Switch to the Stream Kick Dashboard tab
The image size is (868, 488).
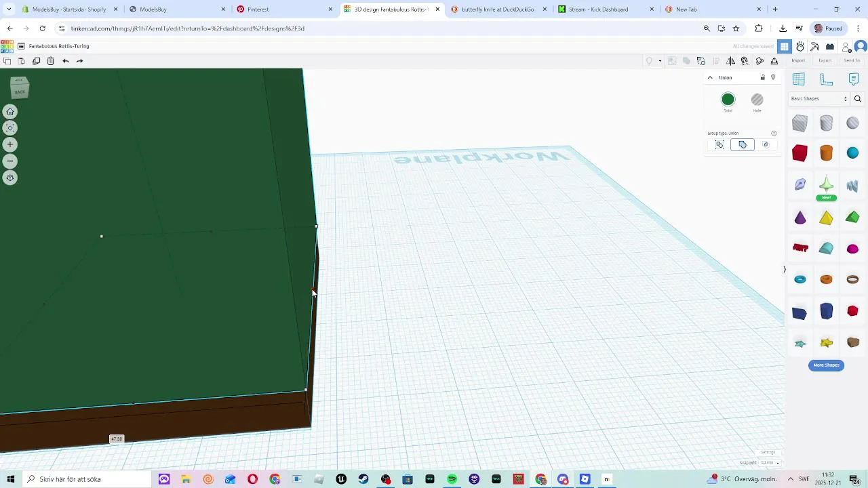point(606,9)
